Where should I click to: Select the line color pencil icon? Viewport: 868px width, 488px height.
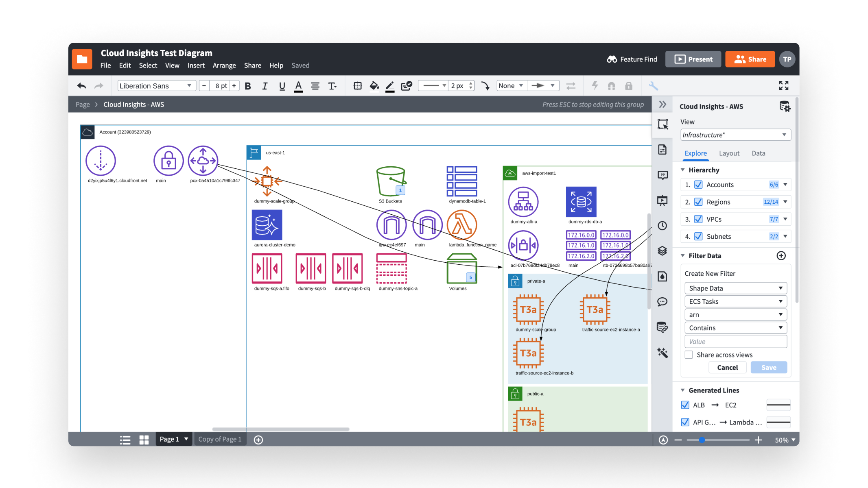(x=389, y=86)
